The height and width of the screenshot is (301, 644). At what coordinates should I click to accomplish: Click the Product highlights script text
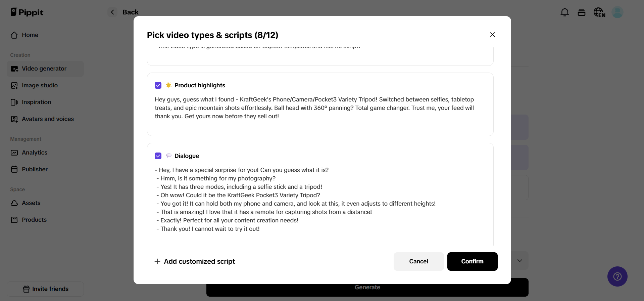coord(314,108)
